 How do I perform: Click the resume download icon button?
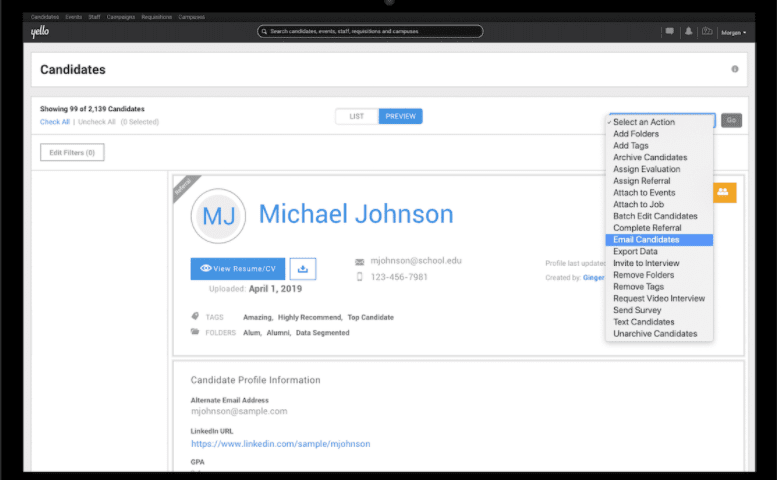[305, 268]
